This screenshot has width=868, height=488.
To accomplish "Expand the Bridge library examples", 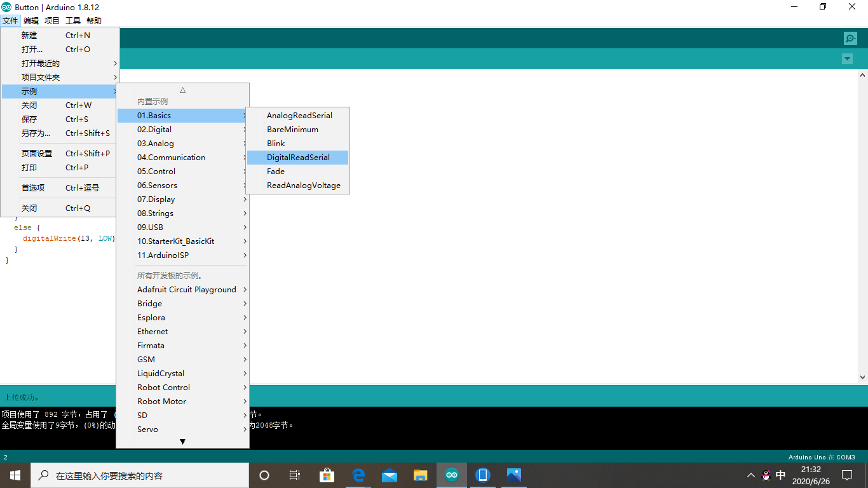I will [x=183, y=304].
